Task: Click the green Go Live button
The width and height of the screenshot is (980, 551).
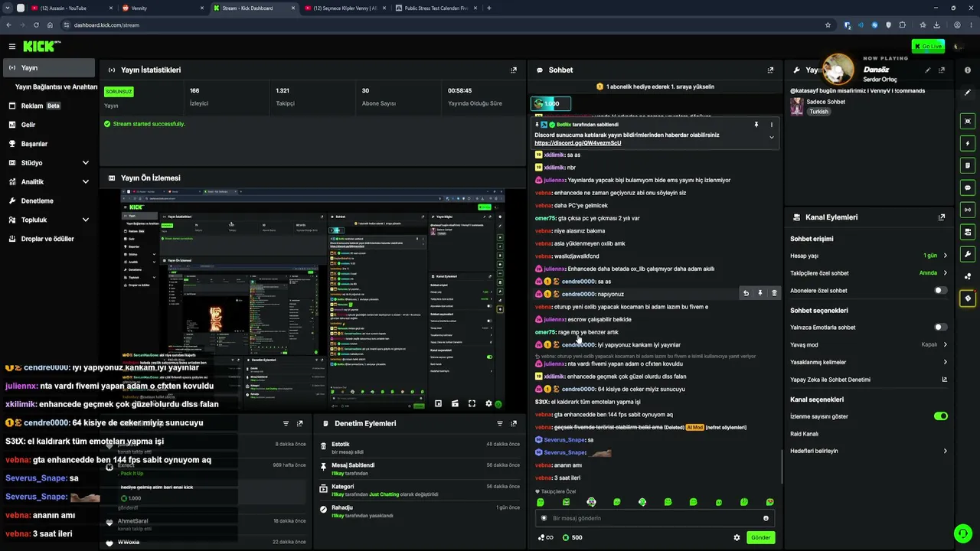Action: click(928, 47)
